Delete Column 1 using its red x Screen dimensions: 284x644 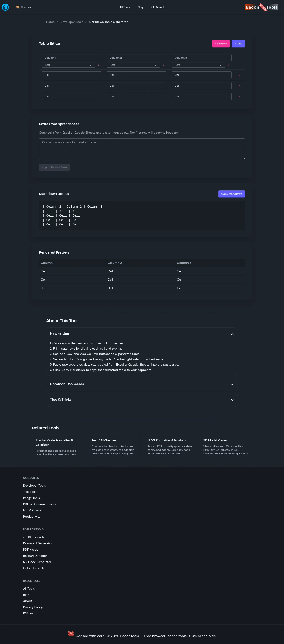(x=99, y=65)
